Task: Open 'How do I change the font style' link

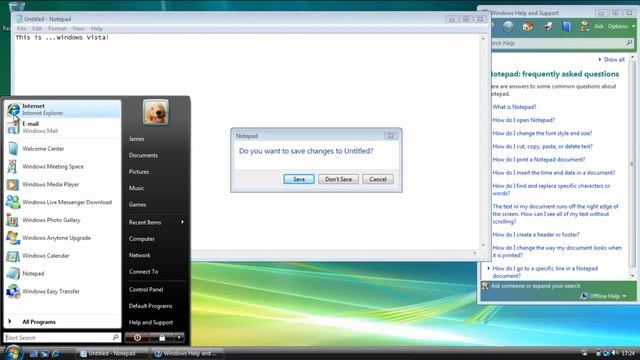Action: (542, 133)
